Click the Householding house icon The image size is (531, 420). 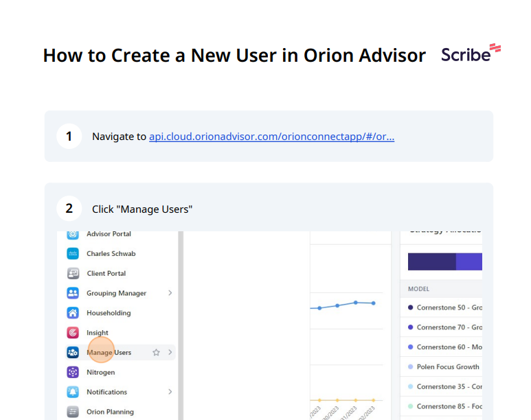(x=73, y=313)
